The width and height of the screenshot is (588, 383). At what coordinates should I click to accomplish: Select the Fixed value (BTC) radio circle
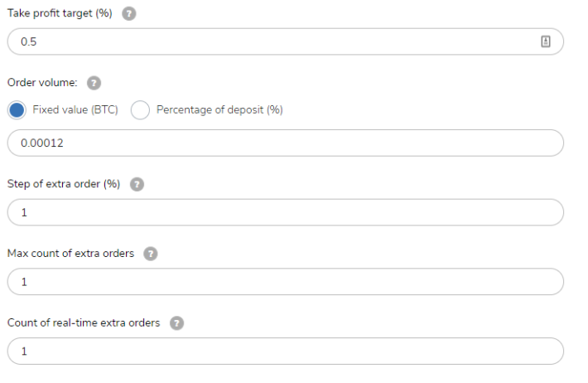(x=17, y=110)
